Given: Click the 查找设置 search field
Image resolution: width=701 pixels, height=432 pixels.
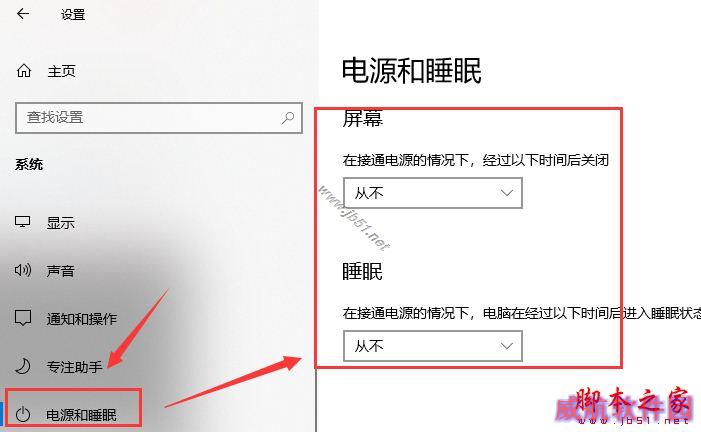Looking at the screenshot, I should point(159,118).
